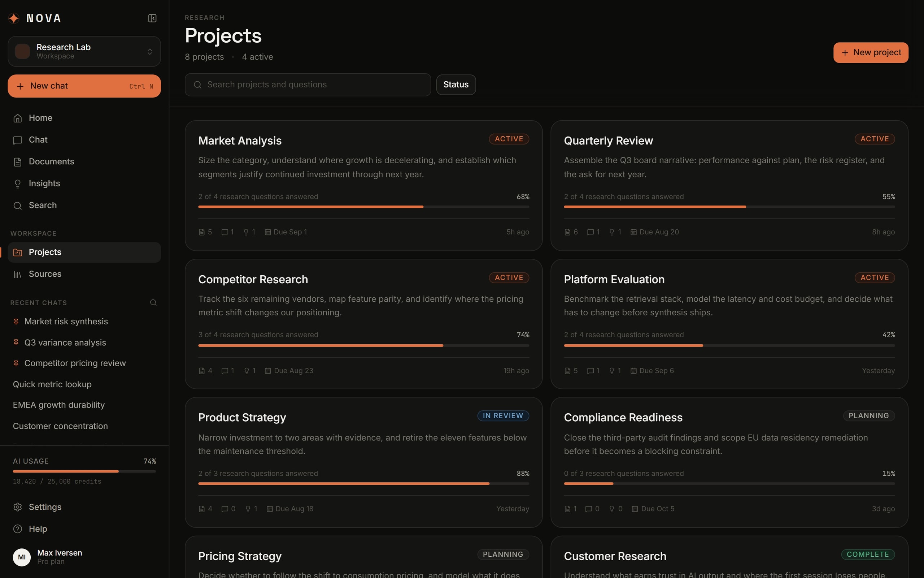Open the Platform Evaluation project
Image resolution: width=924 pixels, height=578 pixels.
coord(729,324)
